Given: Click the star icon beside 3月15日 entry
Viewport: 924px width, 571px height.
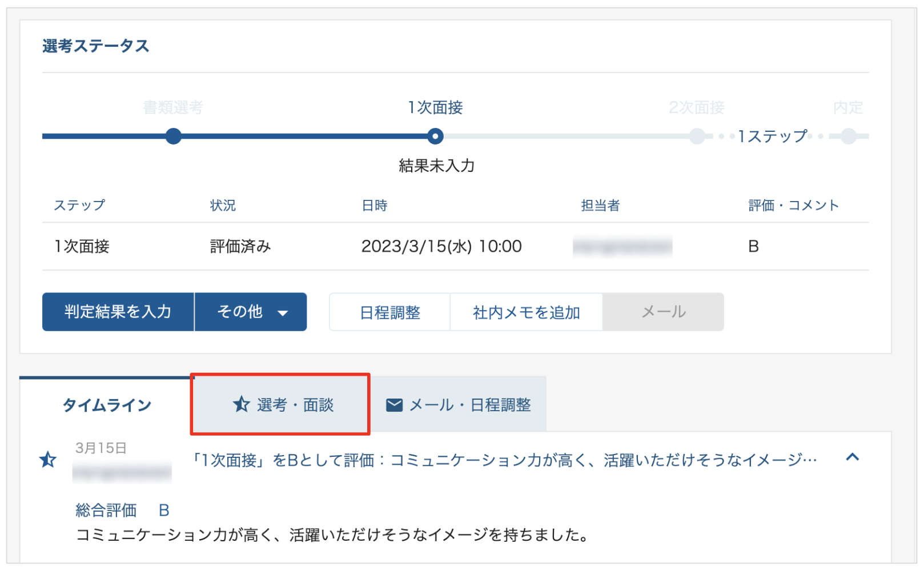Looking at the screenshot, I should click(x=48, y=459).
